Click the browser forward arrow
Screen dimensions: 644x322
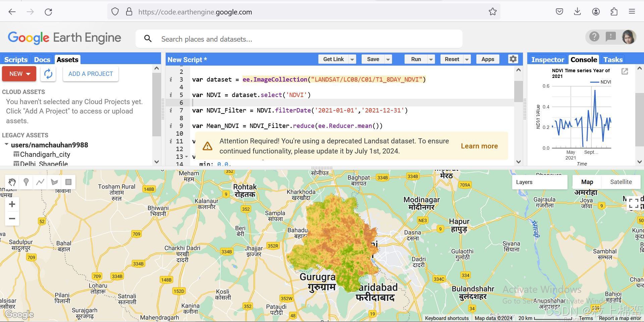click(30, 12)
